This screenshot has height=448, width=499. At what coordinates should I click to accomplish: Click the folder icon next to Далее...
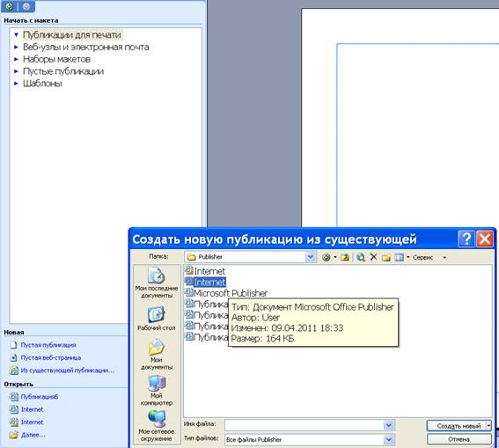click(x=13, y=435)
